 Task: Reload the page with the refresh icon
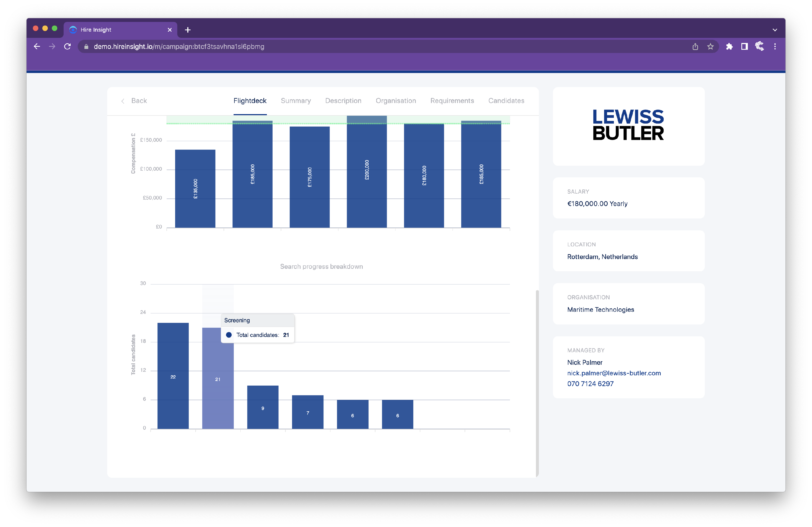pos(67,46)
